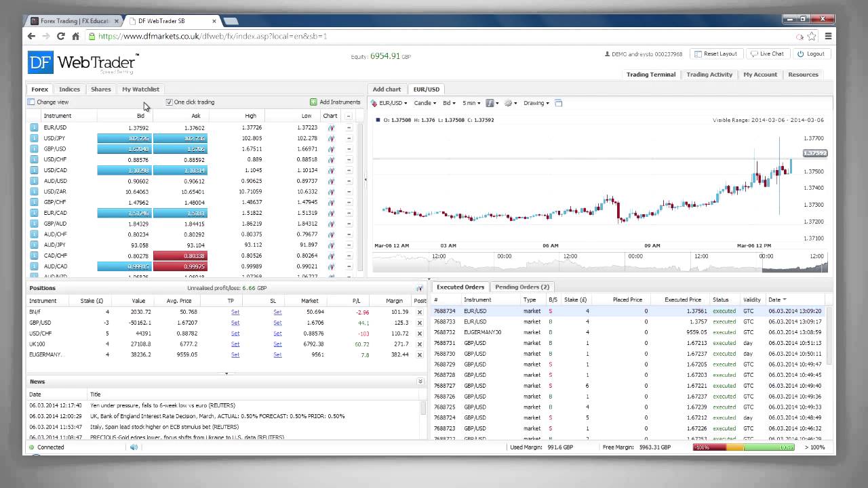The image size is (868, 488).
Task: Collapse the News panel chevron
Action: (420, 382)
